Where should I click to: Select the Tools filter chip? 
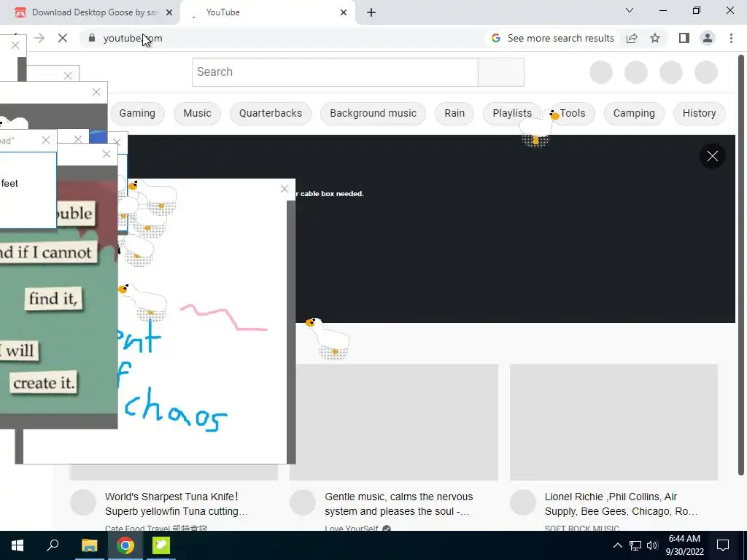[x=572, y=113]
